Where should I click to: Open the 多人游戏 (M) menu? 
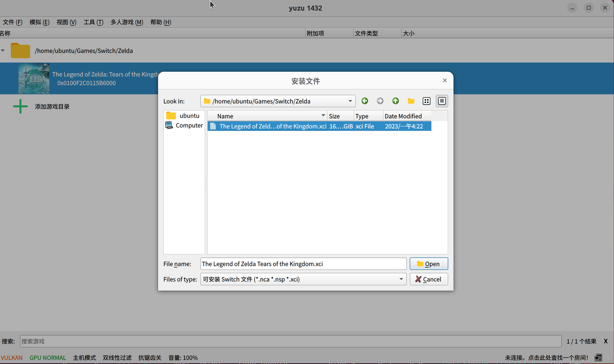pyautogui.click(x=127, y=22)
